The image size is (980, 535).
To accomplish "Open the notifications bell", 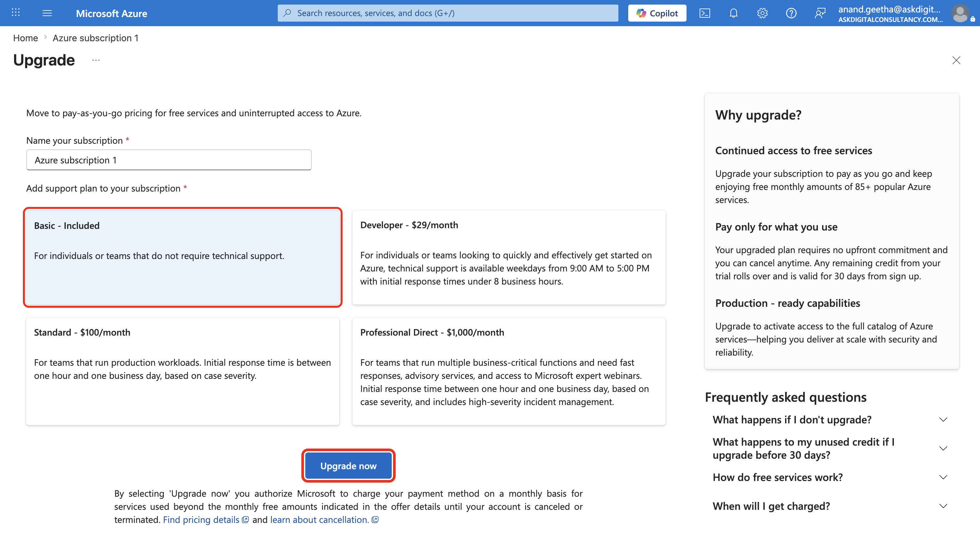I will 733,13.
